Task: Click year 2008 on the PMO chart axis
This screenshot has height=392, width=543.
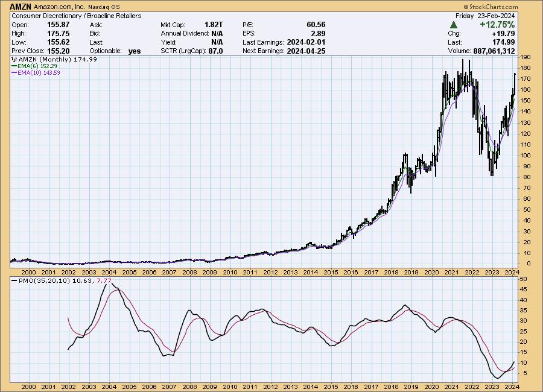Action: click(x=189, y=387)
